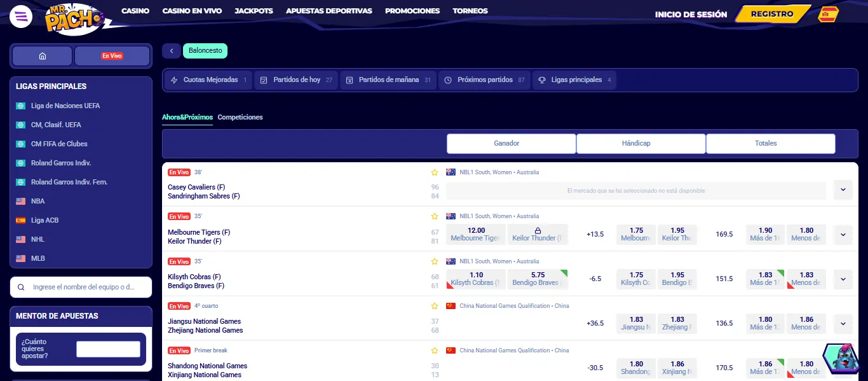Image resolution: width=868 pixels, height=381 pixels.
Task: Click INICIO DE SESIÓN
Action: 691,15
